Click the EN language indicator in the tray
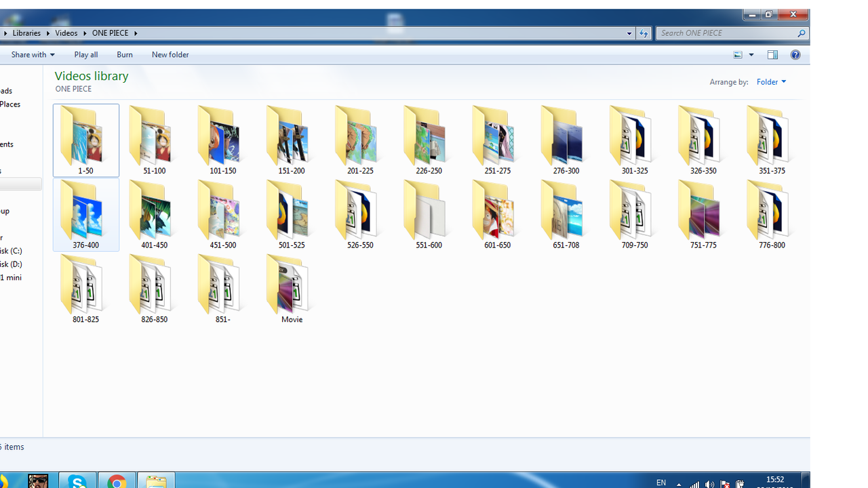This screenshot has width=868, height=488. [x=661, y=483]
